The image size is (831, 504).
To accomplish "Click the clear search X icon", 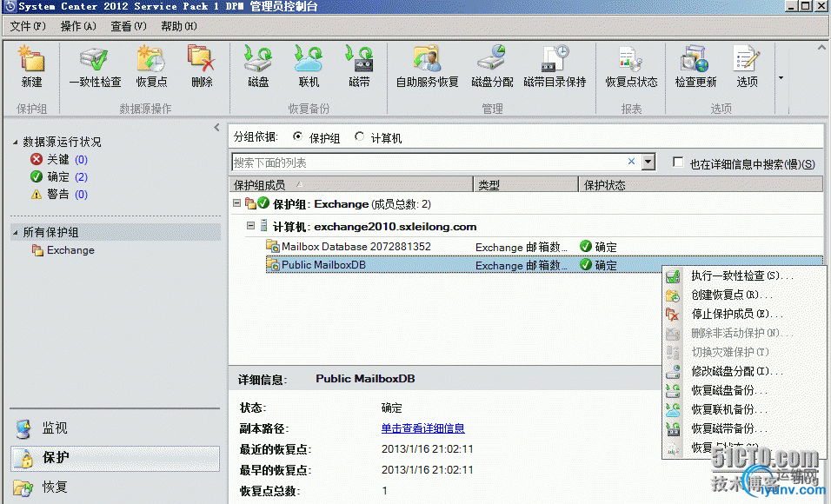I will click(631, 162).
